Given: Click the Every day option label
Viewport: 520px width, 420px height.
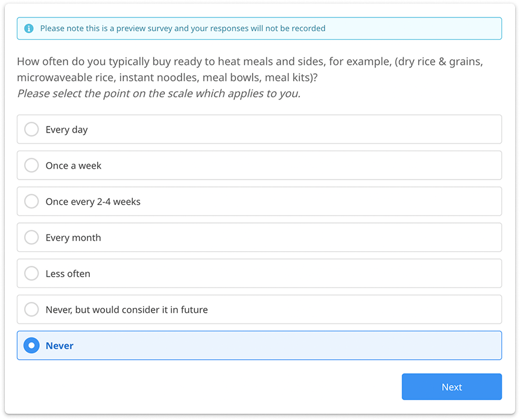Looking at the screenshot, I should tap(66, 130).
